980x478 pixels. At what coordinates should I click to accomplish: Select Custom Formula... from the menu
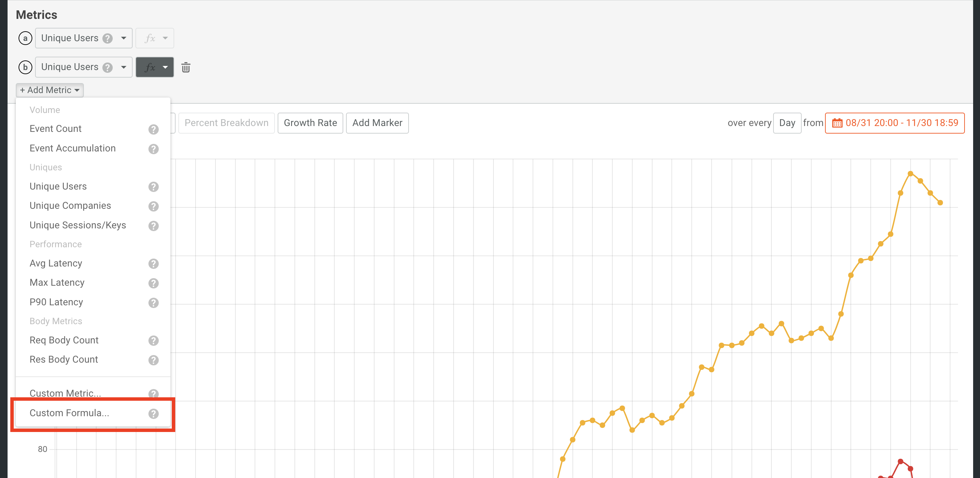click(x=69, y=413)
